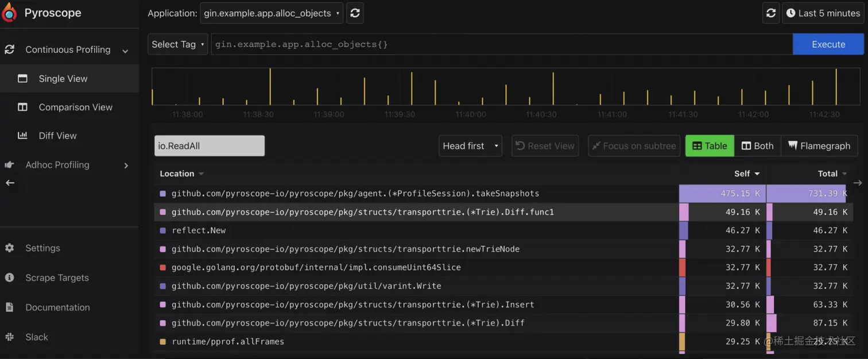Click Total value 87.15 K
The image size is (868, 359).
point(830,323)
